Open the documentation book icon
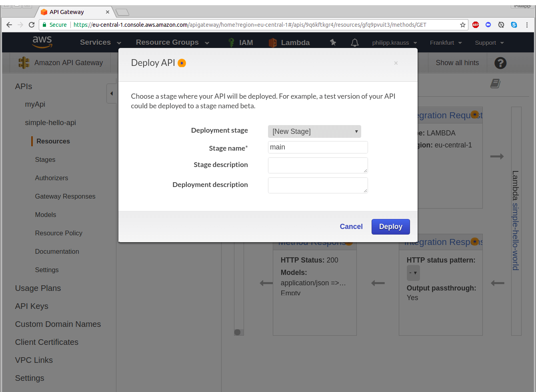The width and height of the screenshot is (536, 392). tap(495, 84)
